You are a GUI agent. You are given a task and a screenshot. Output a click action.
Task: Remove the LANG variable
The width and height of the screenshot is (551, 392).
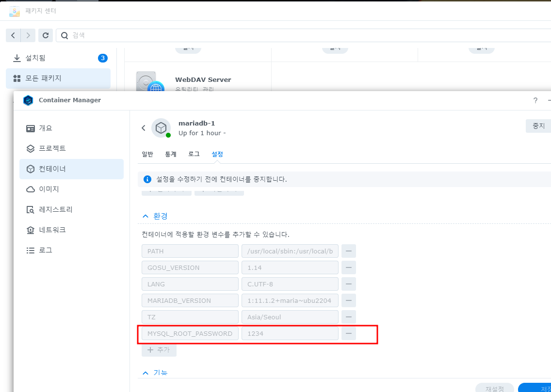pyautogui.click(x=349, y=284)
